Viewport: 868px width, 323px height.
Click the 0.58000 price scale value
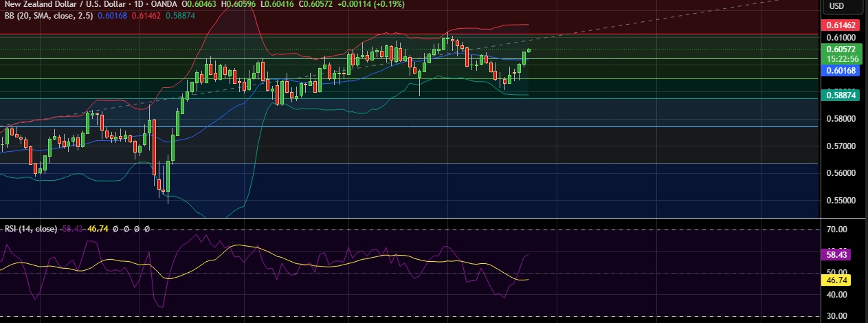click(841, 119)
